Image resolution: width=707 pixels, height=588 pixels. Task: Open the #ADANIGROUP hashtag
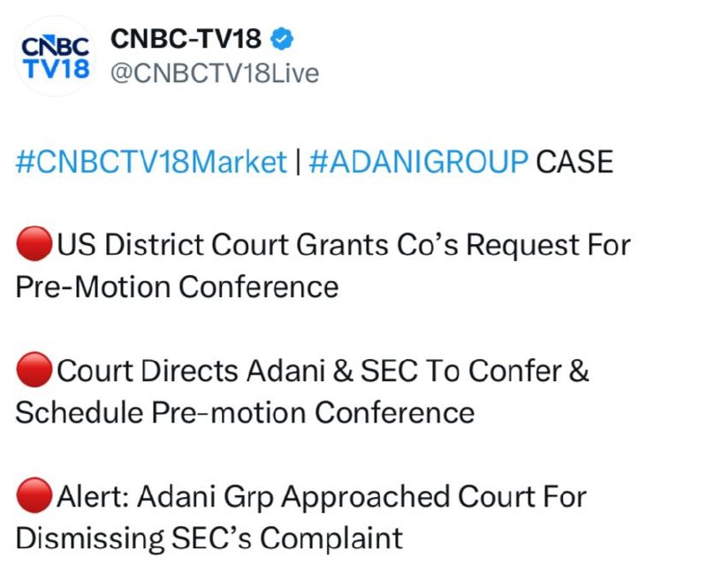point(418,162)
